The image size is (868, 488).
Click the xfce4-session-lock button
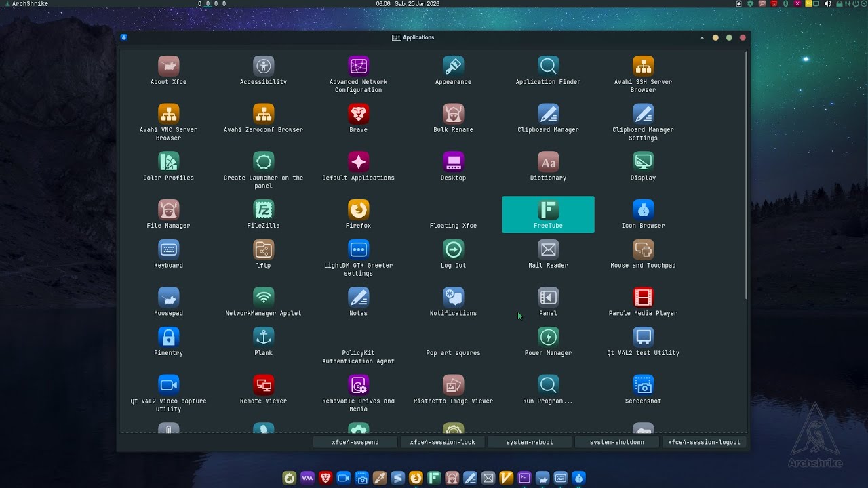pyautogui.click(x=442, y=442)
